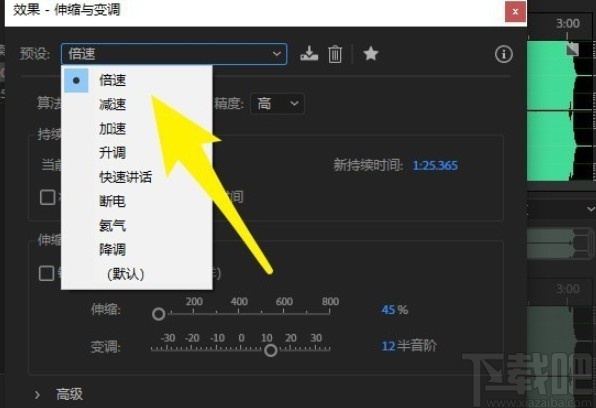Screen dimensions: 596x408
Task: Choose the 断电 preset
Action: click(x=137, y=201)
